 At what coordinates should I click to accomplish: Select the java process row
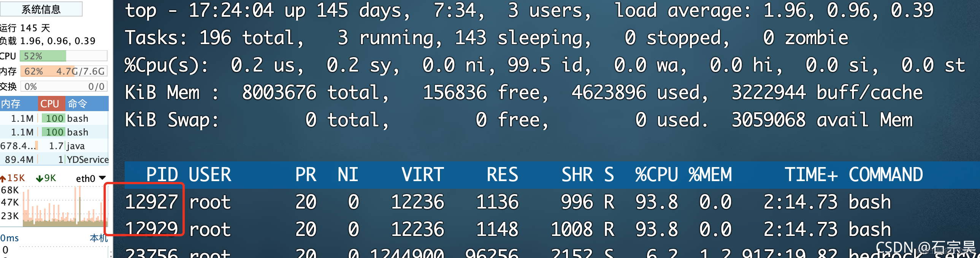54,146
